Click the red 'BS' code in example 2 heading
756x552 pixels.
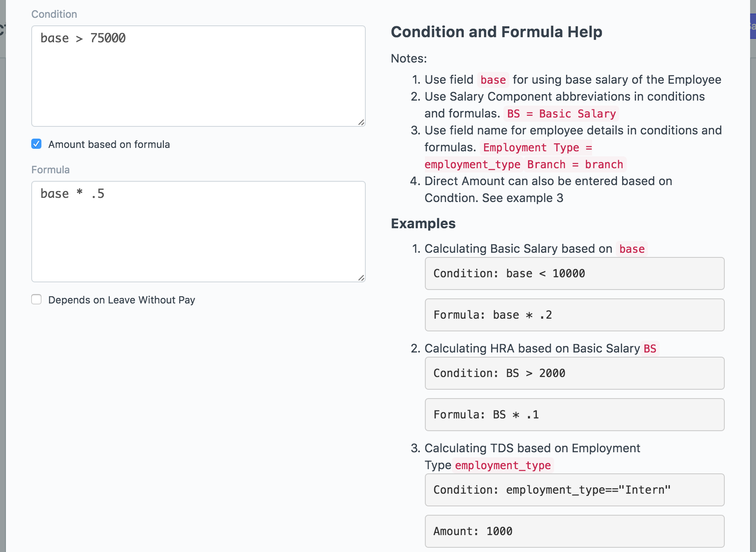point(650,349)
